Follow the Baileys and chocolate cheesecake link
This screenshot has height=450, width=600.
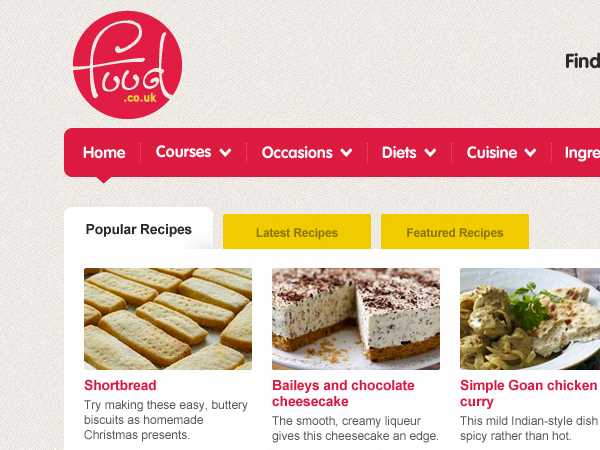click(x=343, y=393)
